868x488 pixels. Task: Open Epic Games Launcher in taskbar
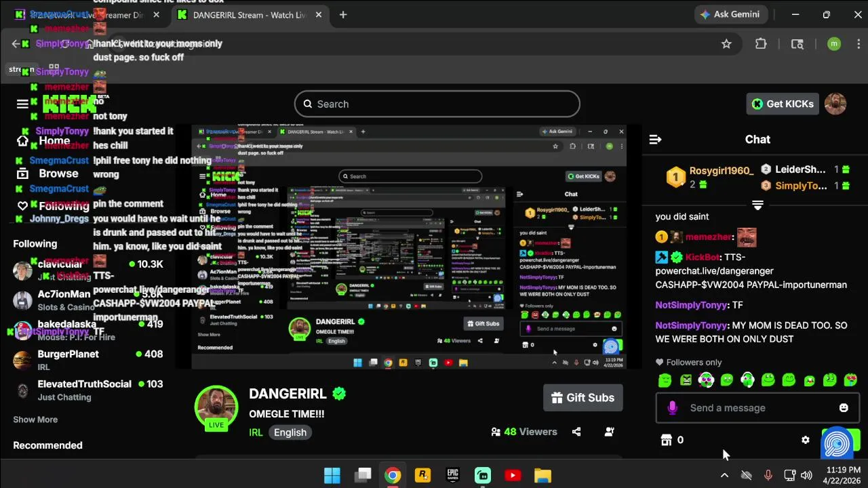452,475
